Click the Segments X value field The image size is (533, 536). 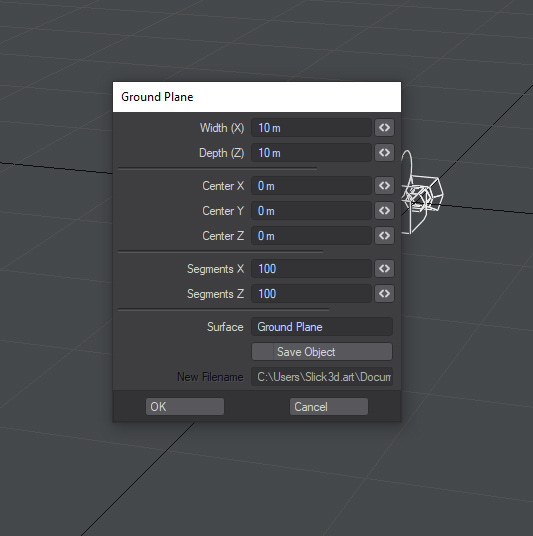coord(311,268)
